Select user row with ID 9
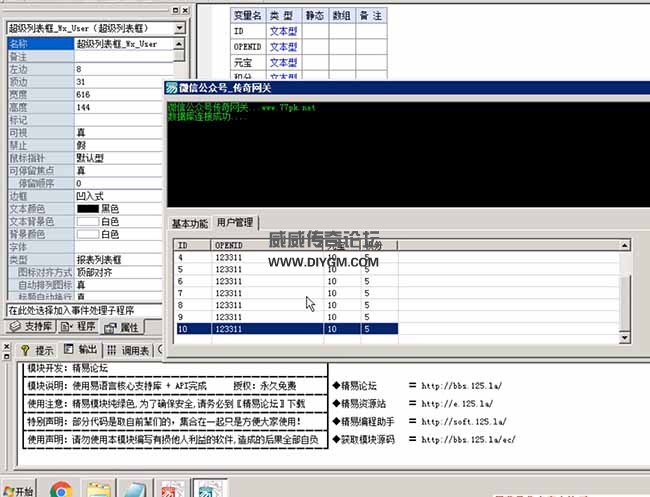 [286, 317]
